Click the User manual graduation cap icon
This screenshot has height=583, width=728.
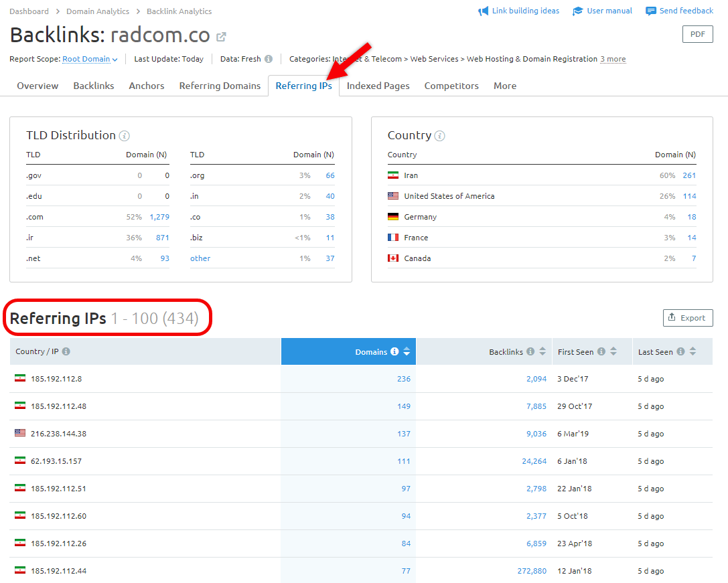click(x=577, y=11)
